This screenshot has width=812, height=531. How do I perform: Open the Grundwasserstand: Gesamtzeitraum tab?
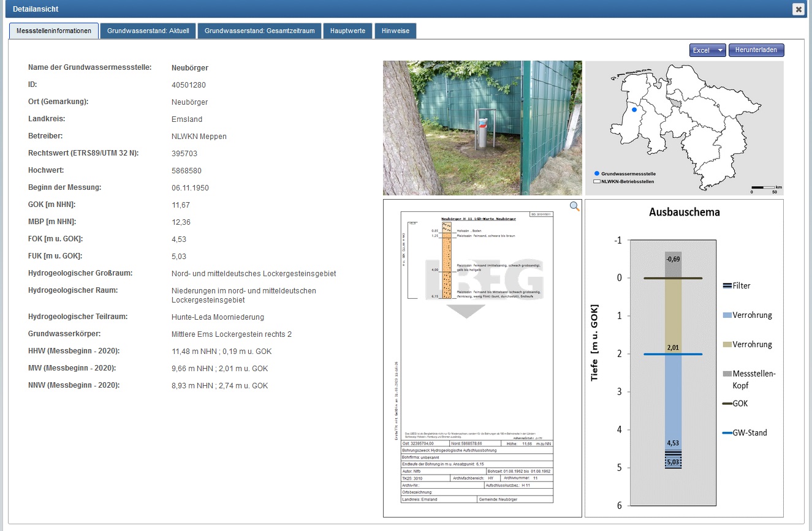point(259,31)
